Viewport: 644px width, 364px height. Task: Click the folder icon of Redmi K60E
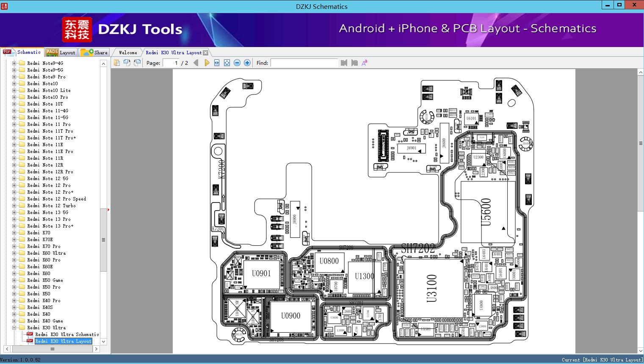coord(22,267)
